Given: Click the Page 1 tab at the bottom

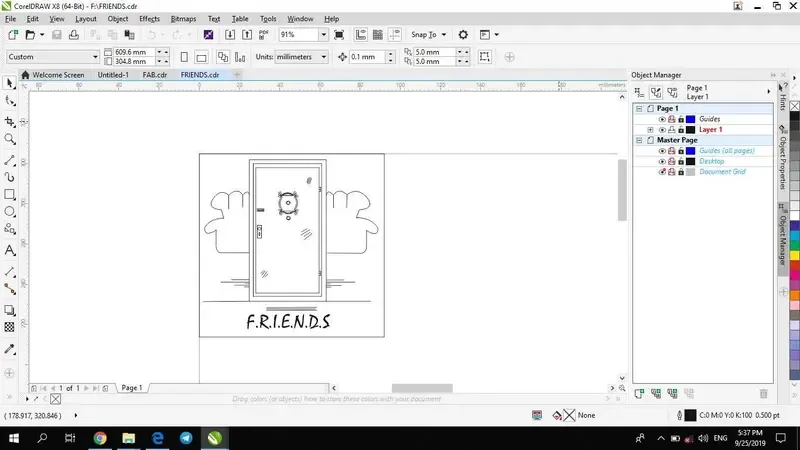Looking at the screenshot, I should point(131,387).
